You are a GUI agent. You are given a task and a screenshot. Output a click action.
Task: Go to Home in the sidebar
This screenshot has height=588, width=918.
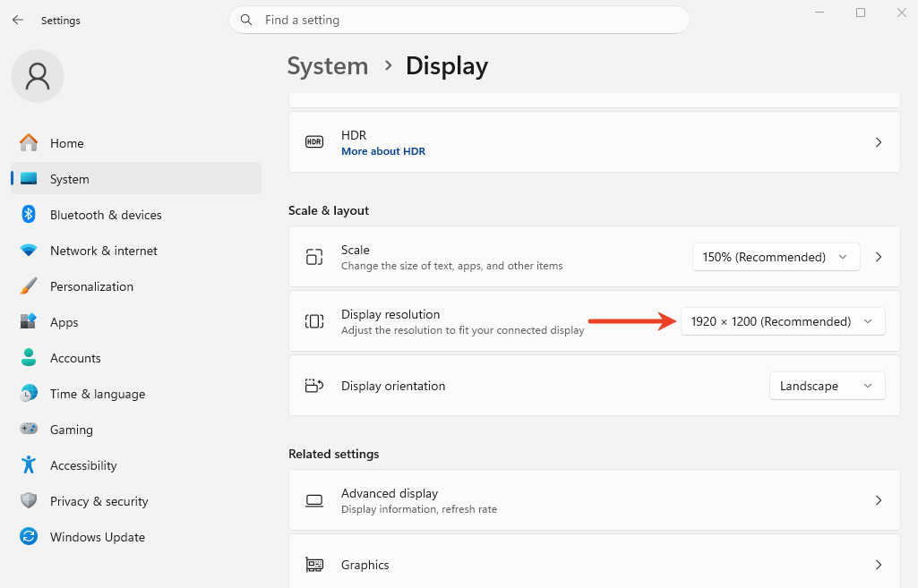click(x=136, y=143)
